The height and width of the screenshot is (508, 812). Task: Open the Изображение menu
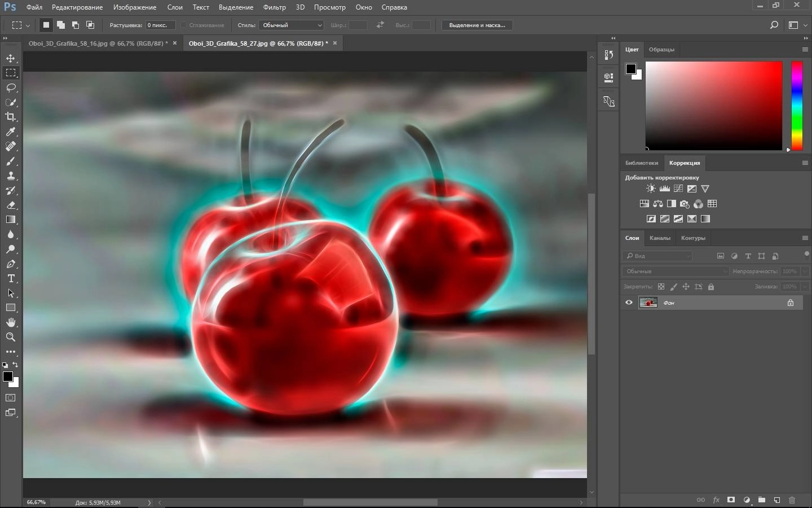click(x=135, y=7)
